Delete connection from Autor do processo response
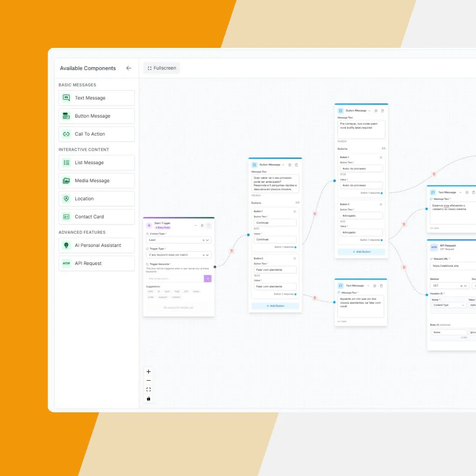 (434, 174)
